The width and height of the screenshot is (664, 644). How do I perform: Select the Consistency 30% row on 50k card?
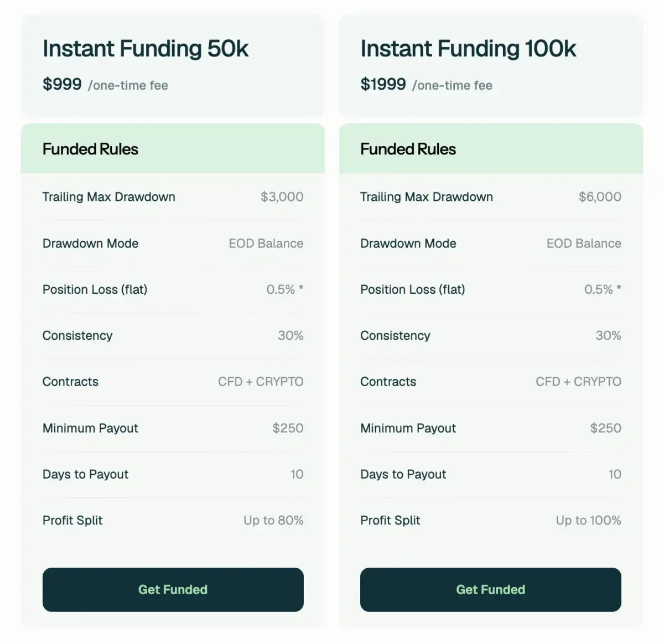point(173,335)
